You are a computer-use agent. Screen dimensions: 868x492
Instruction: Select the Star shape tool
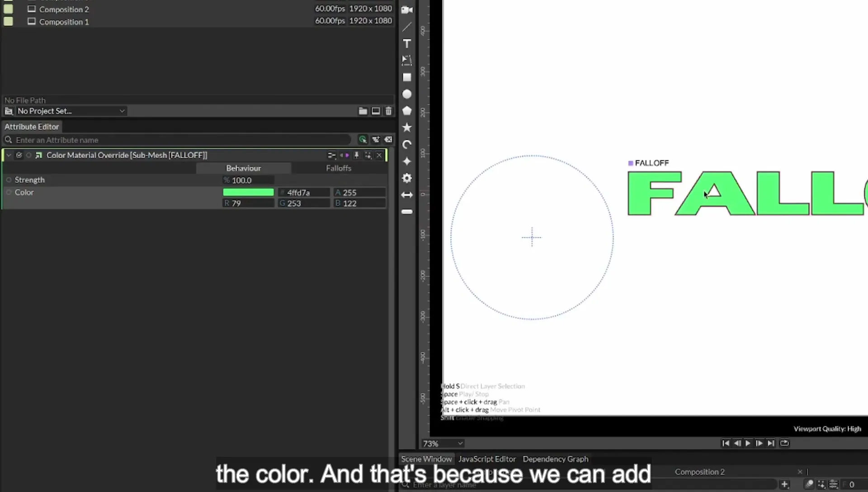[x=407, y=128]
